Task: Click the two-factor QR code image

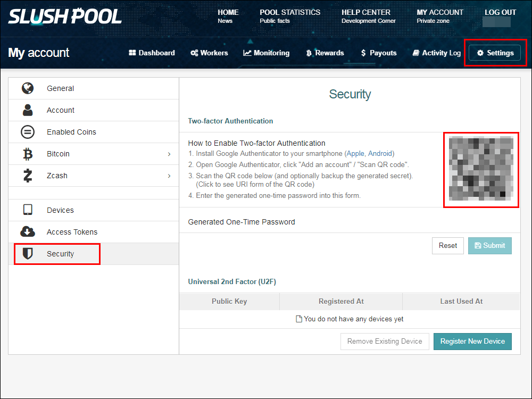Action: point(481,169)
